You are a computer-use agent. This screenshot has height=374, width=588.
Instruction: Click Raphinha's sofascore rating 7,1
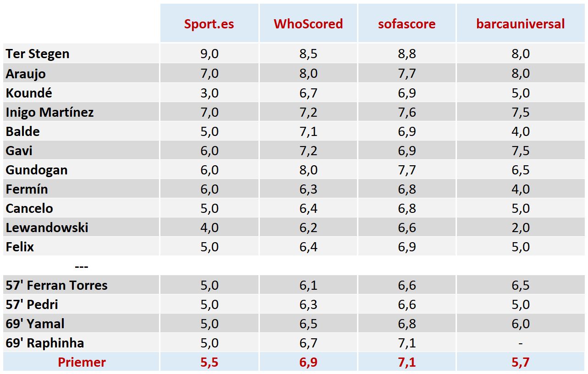407,343
